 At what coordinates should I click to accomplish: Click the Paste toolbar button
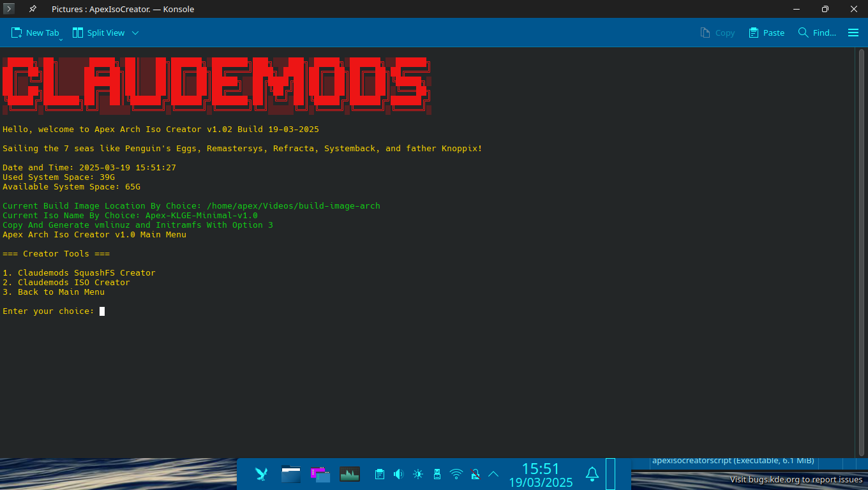767,33
